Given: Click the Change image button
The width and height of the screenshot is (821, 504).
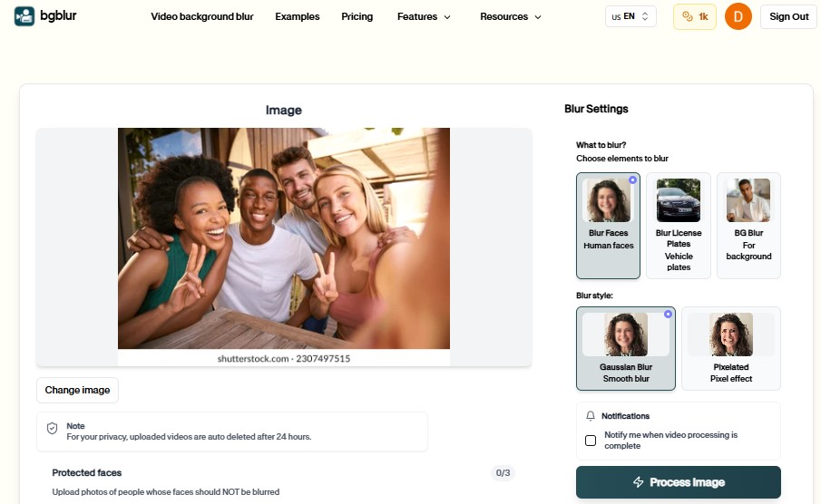Looking at the screenshot, I should coord(77,391).
